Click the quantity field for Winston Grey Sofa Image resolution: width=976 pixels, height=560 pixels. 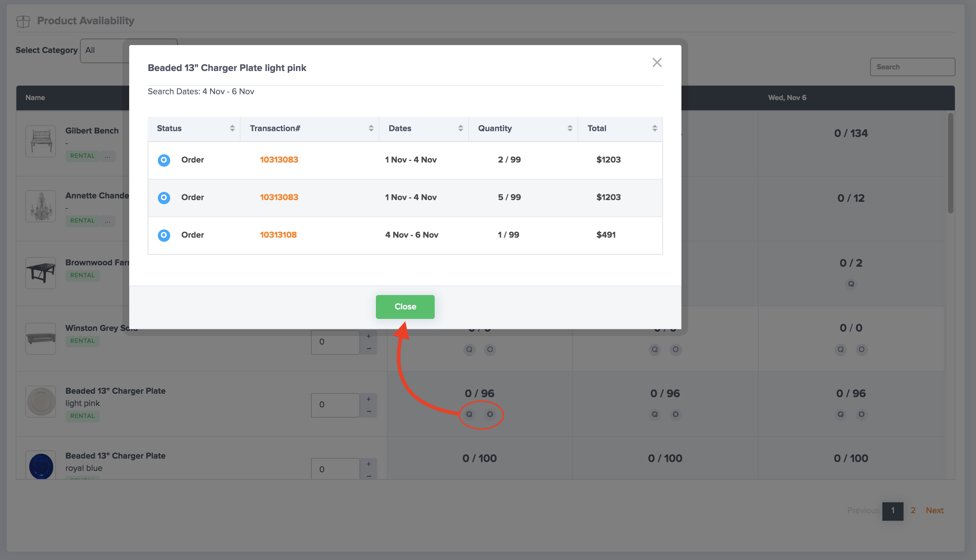(x=335, y=342)
